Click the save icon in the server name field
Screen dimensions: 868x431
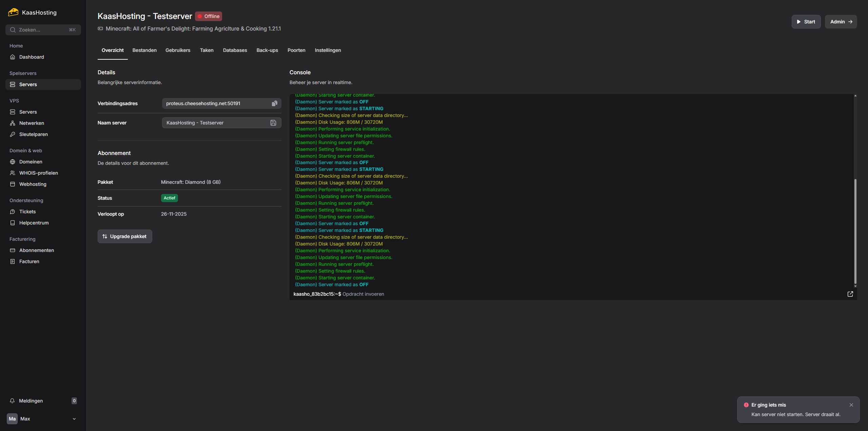point(273,123)
